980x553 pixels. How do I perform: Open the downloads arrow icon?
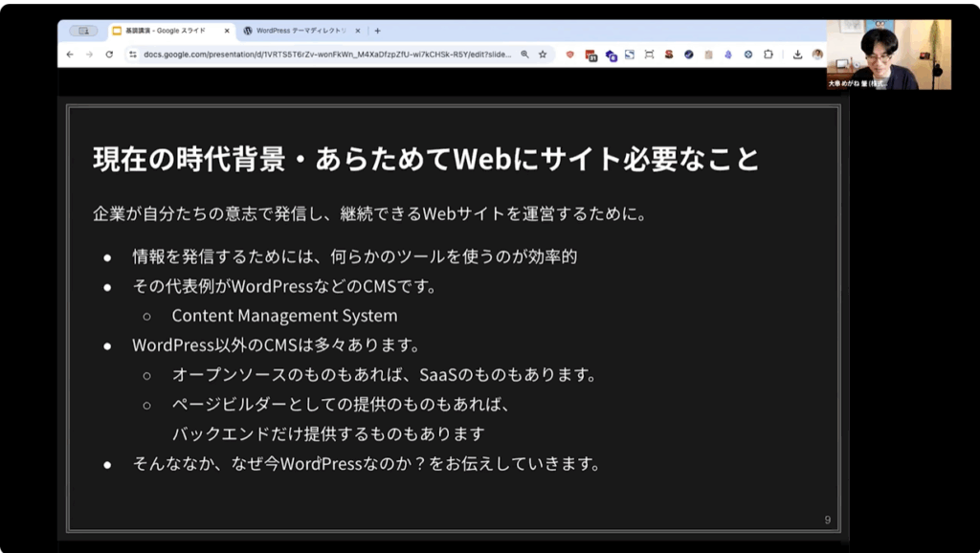tap(797, 55)
